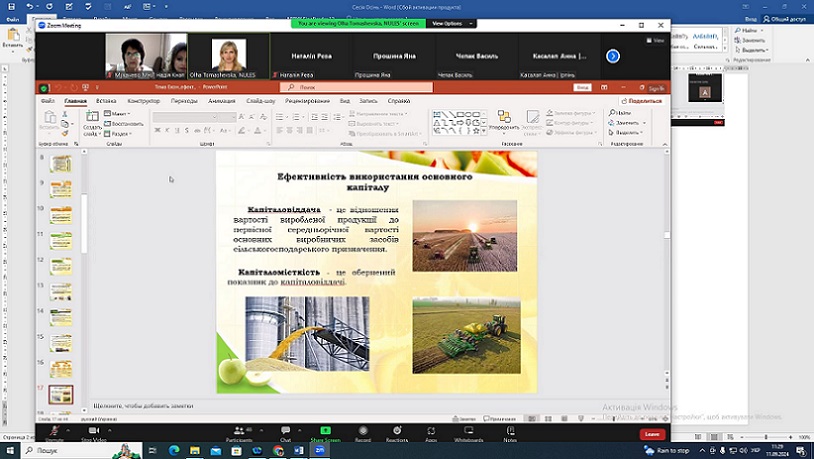Unmute the Zoom microphone
This screenshot has height=459, width=814.
(55, 432)
